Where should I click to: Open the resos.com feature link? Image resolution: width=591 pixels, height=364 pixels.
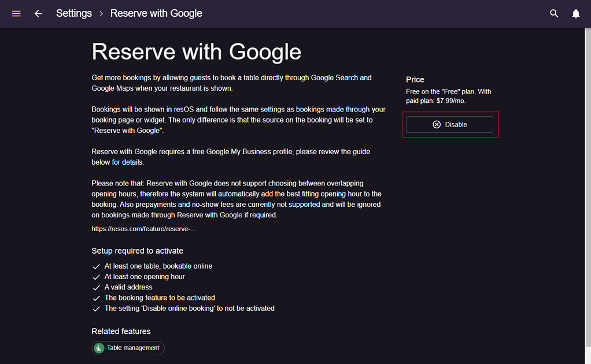(143, 229)
